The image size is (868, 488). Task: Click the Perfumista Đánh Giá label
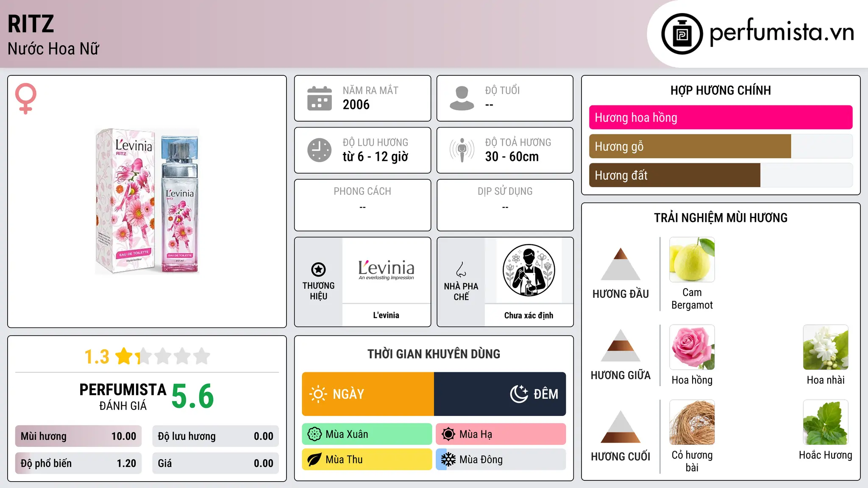click(x=123, y=397)
